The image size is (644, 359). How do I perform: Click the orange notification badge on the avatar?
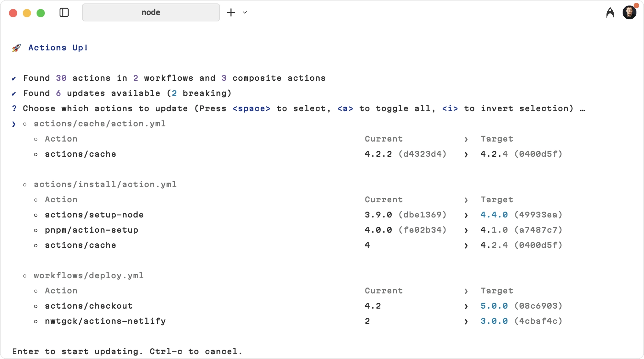click(635, 6)
